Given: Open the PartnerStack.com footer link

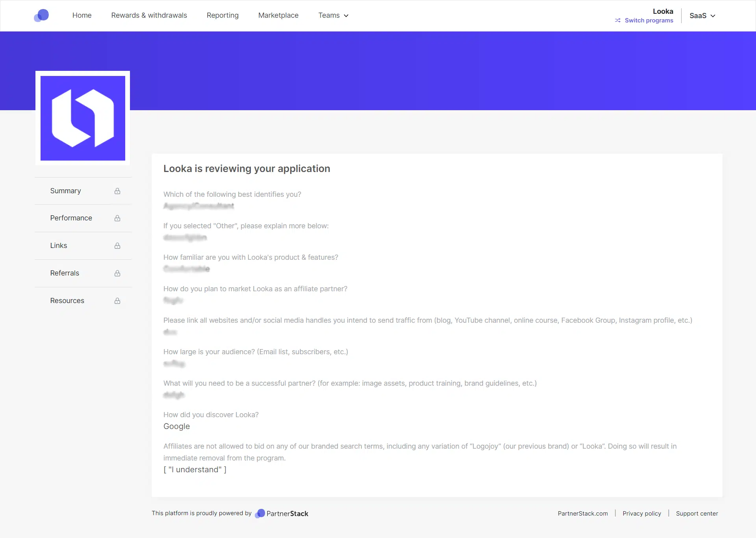Looking at the screenshot, I should click(583, 514).
